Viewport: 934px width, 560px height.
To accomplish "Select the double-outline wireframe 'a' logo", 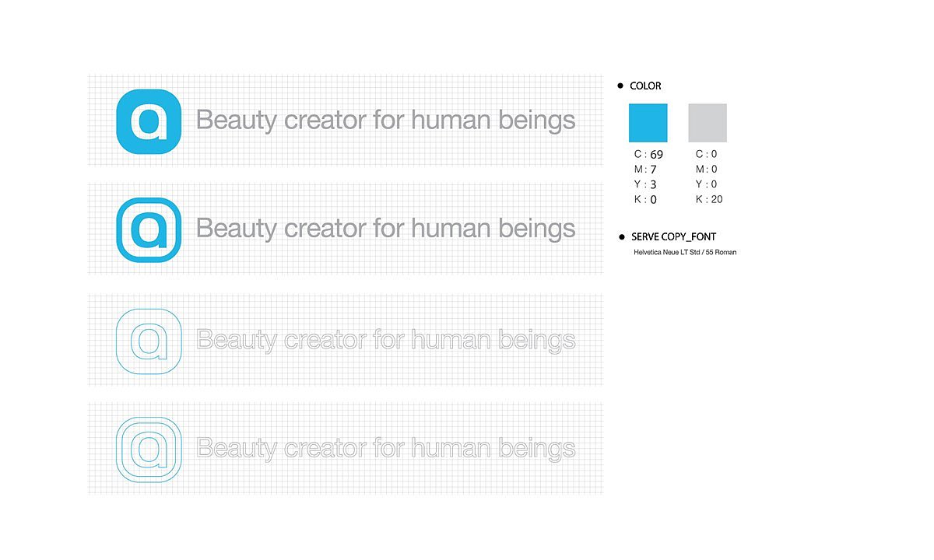I will tap(149, 450).
